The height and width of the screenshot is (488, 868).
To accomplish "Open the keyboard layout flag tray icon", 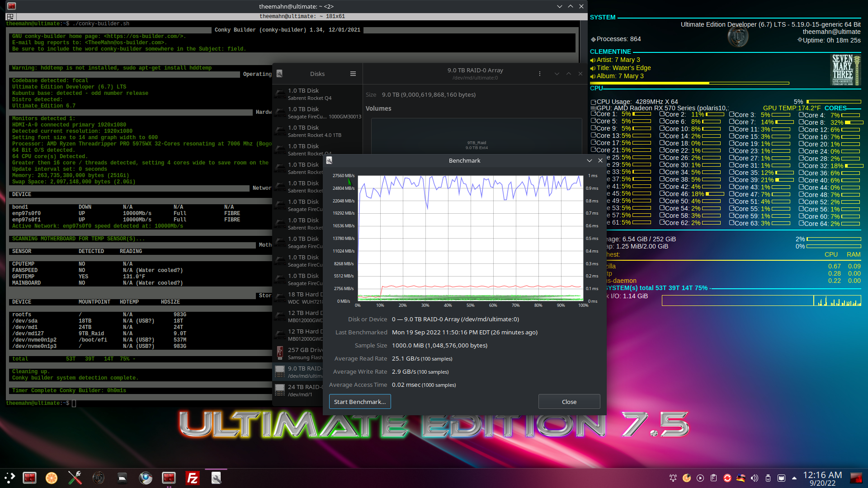I will click(x=741, y=478).
